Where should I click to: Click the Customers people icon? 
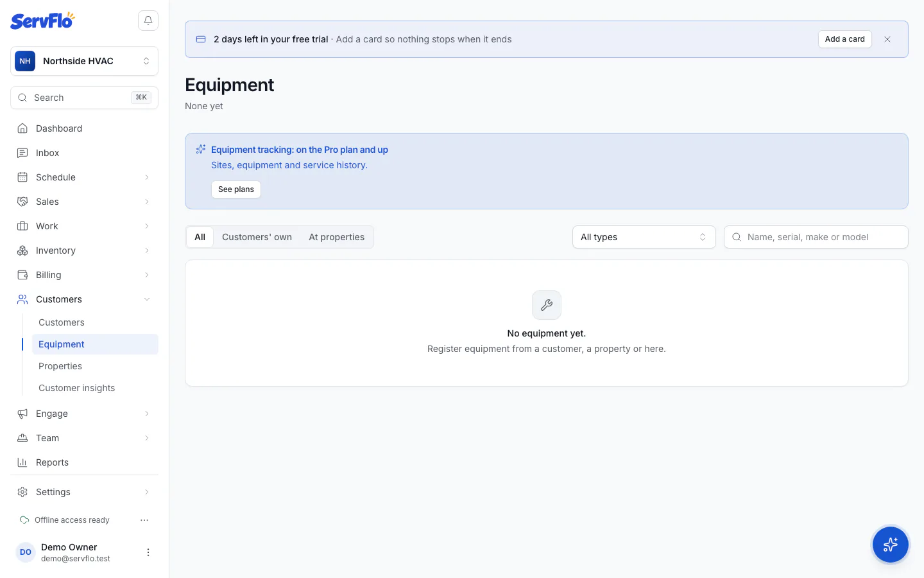point(22,299)
